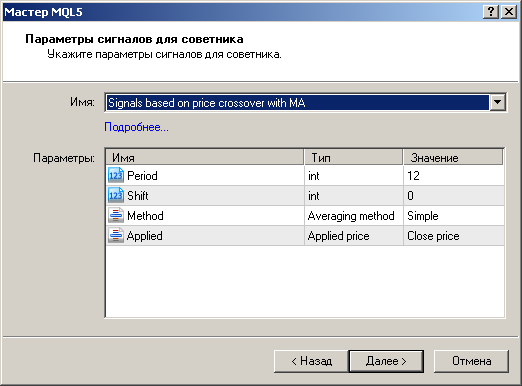Click the Значение column header
This screenshot has height=386, width=522.
(453, 157)
